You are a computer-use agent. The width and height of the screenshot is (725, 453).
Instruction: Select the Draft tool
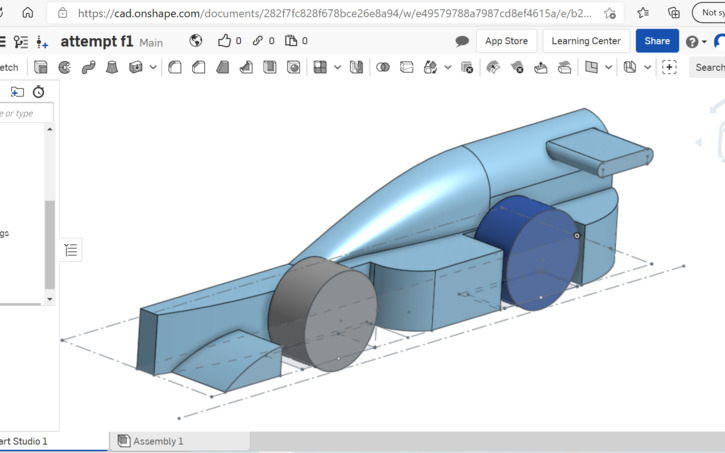pyautogui.click(x=222, y=67)
